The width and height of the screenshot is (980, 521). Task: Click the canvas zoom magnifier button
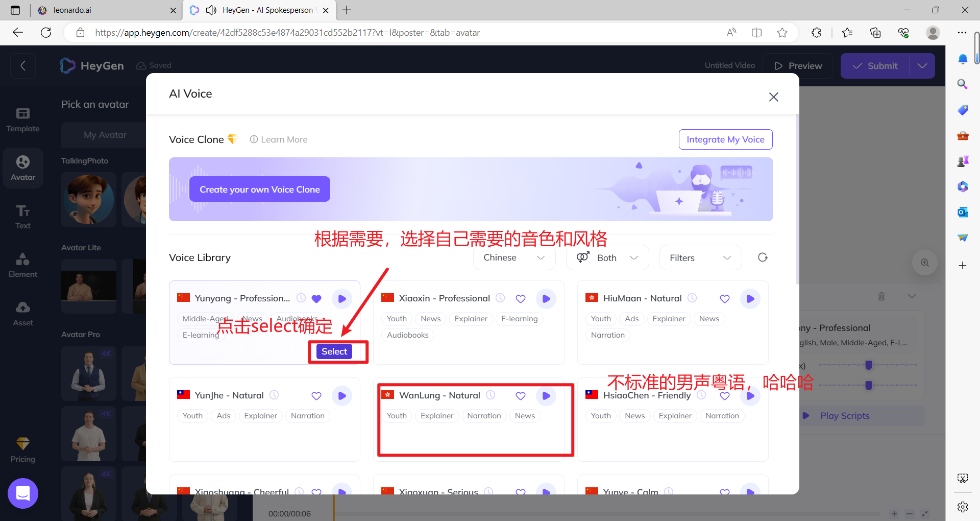coord(925,263)
